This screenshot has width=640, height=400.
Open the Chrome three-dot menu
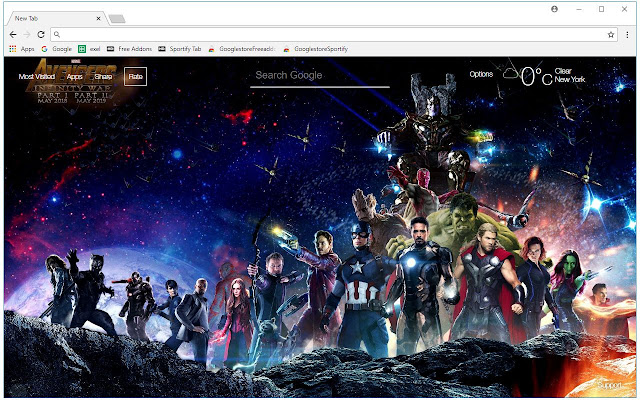tap(627, 35)
